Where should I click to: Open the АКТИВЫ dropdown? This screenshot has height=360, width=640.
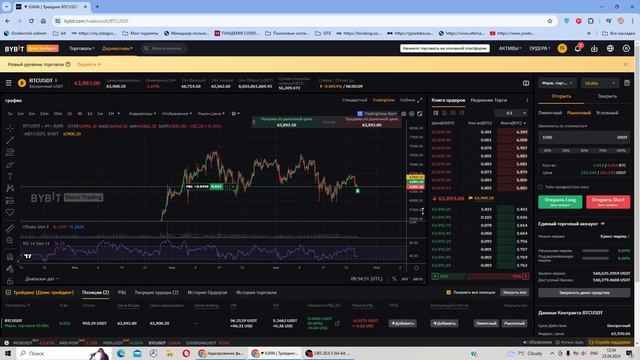(510, 49)
